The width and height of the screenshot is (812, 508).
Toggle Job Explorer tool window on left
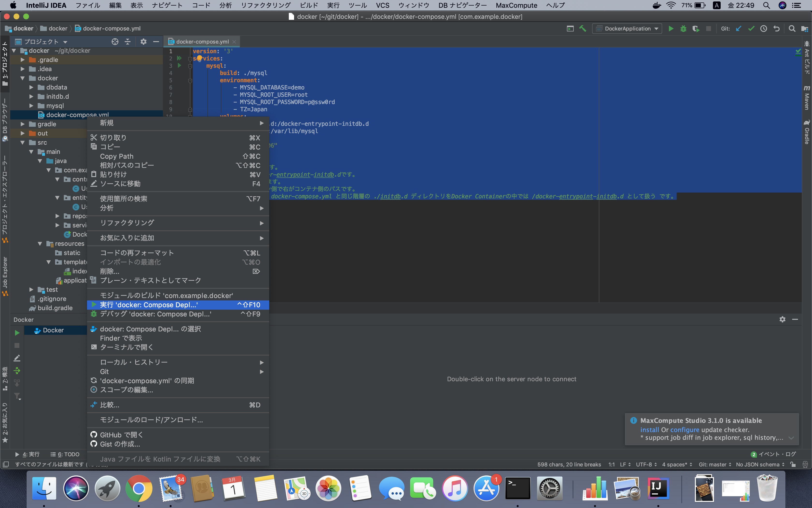click(x=5, y=276)
